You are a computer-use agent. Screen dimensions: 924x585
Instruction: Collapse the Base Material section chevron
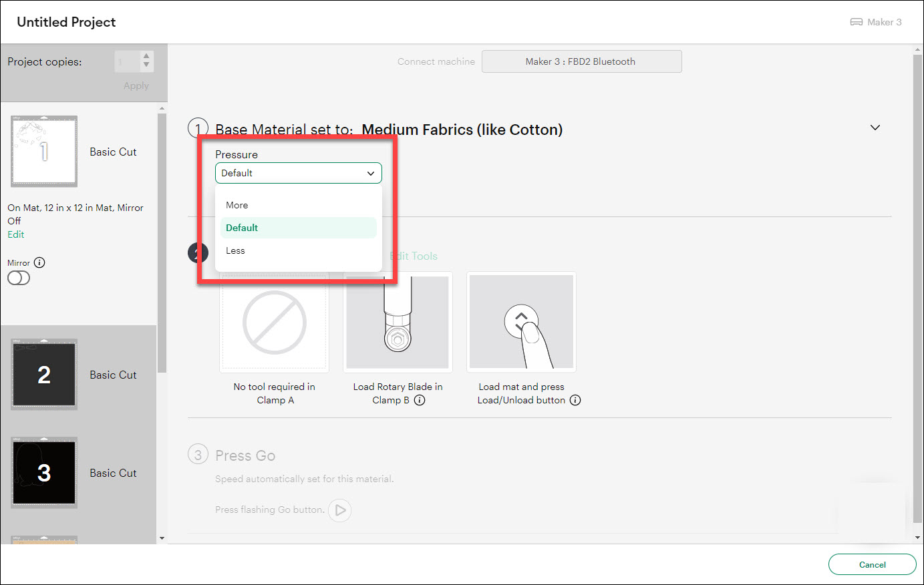coord(875,128)
